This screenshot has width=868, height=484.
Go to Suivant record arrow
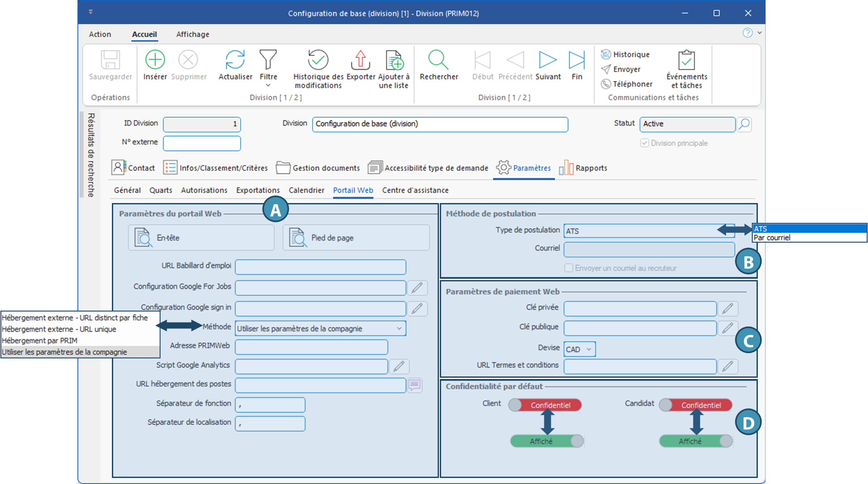tap(547, 60)
